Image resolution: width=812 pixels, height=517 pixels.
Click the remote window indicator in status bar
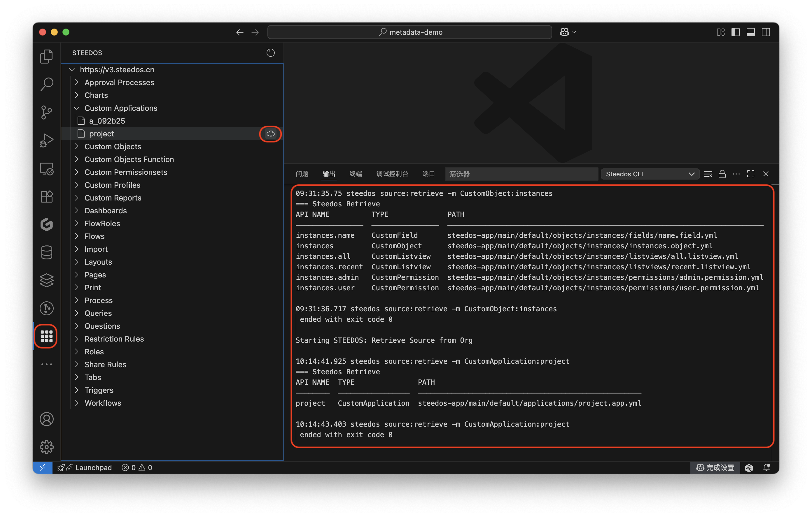[x=43, y=467]
